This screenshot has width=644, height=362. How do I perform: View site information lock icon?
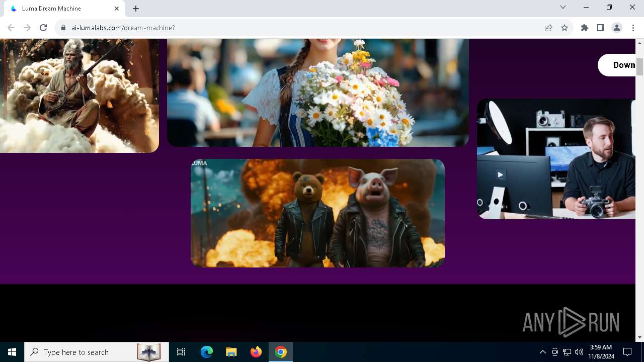[63, 28]
